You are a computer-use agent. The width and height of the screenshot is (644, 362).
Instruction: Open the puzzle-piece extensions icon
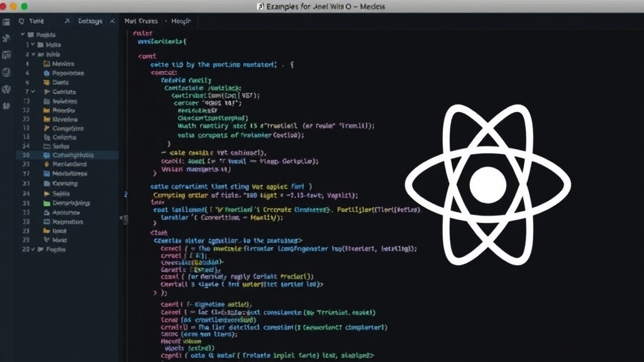6,106
